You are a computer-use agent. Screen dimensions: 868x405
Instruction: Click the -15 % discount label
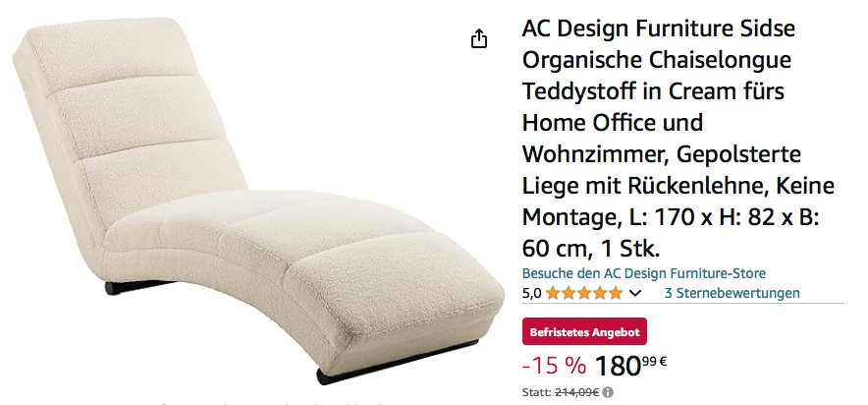[554, 365]
